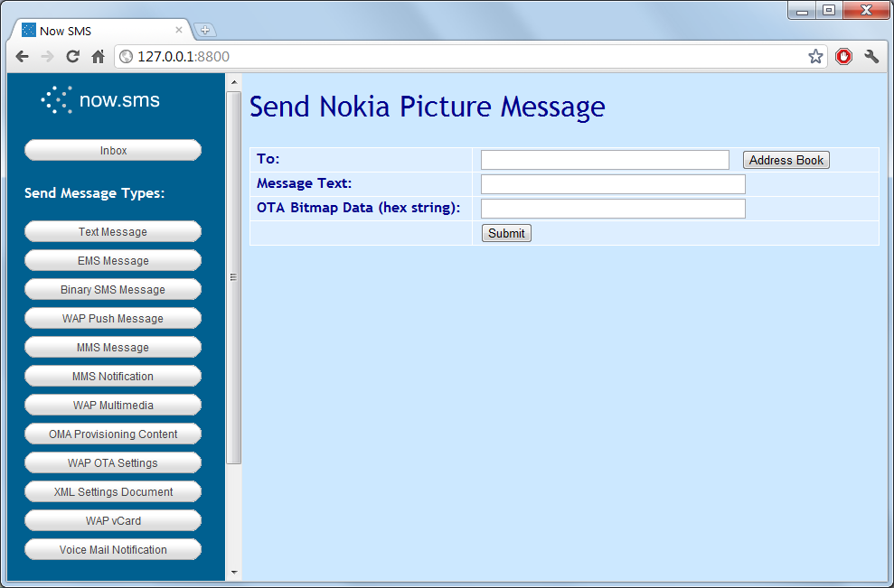
Task: Close the Now SMS tab
Action: click(x=178, y=30)
